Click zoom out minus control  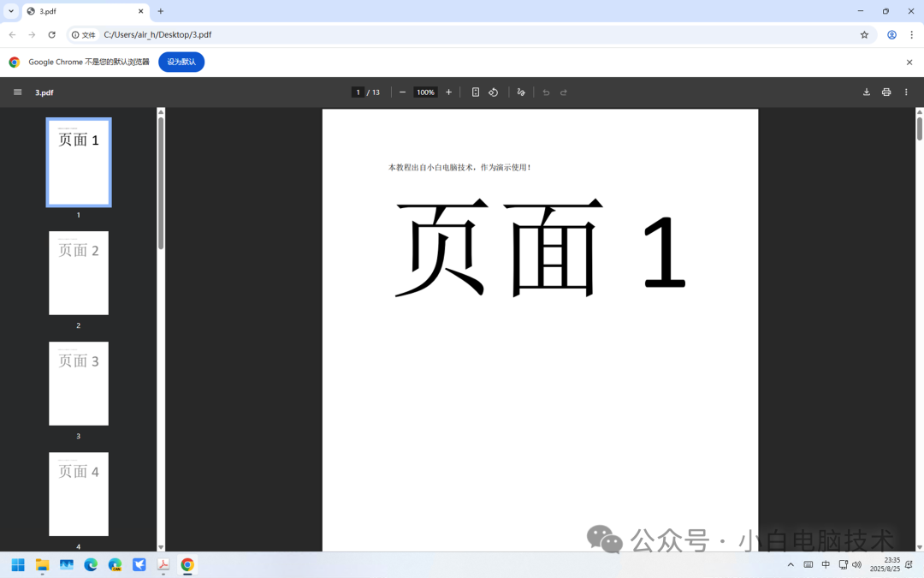[x=402, y=92]
